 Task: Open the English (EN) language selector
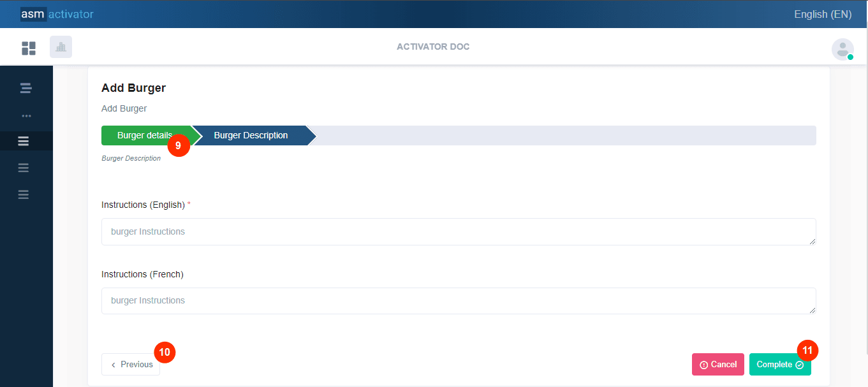point(822,14)
